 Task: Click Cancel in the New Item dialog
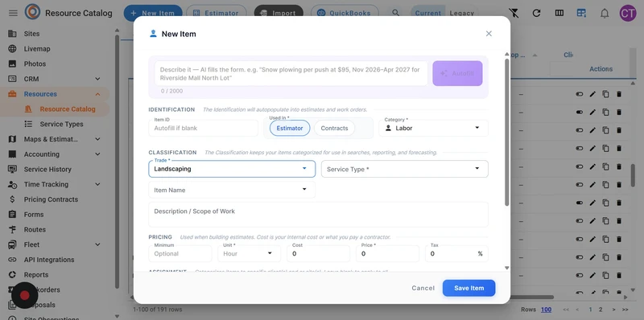tap(423, 288)
